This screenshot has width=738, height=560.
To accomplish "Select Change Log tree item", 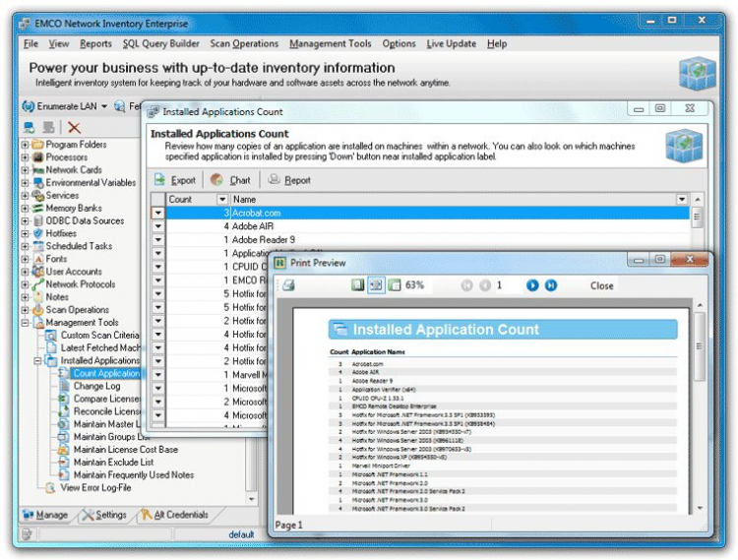I will click(97, 386).
